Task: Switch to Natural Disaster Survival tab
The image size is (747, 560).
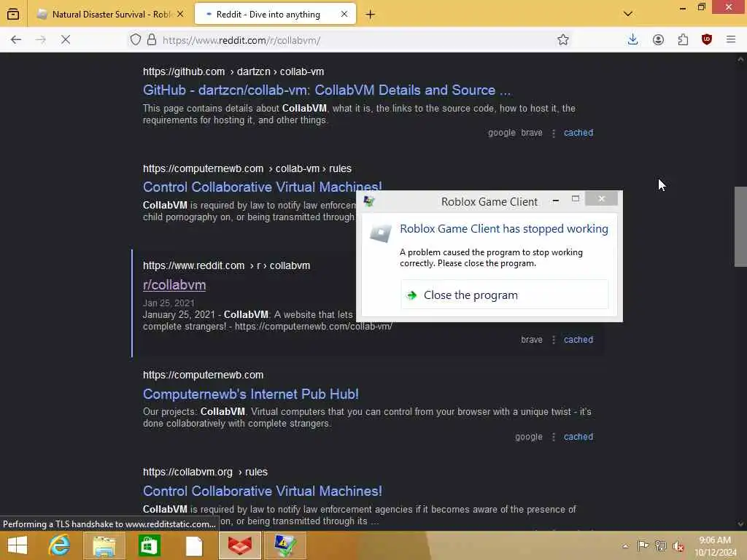Action: [111, 15]
